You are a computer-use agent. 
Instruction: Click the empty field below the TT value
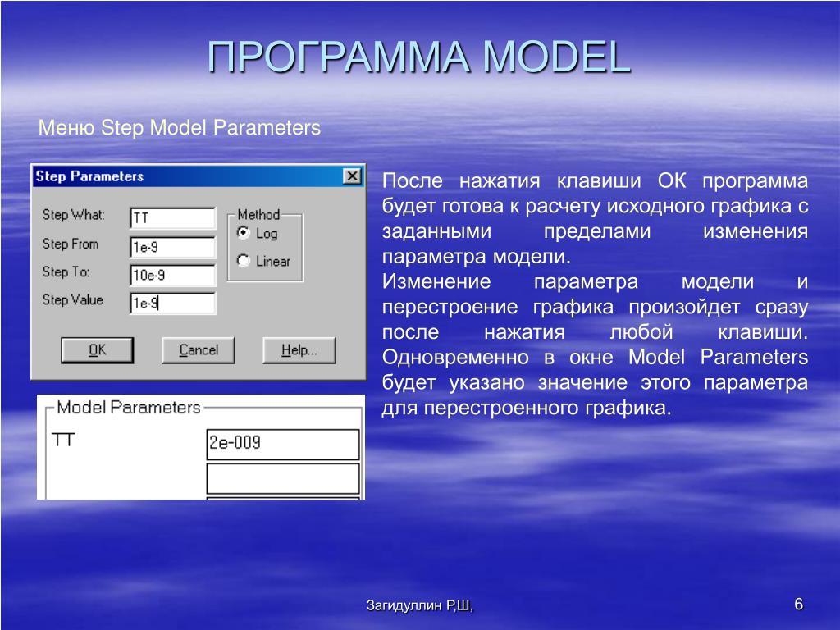point(283,478)
